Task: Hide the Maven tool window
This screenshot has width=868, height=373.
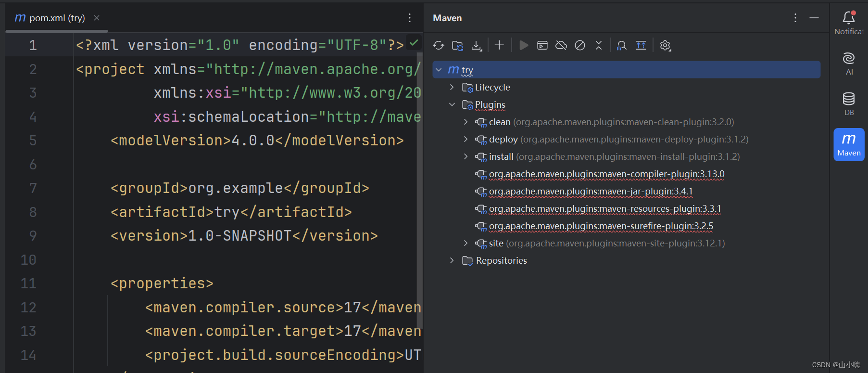Action: coord(814,18)
